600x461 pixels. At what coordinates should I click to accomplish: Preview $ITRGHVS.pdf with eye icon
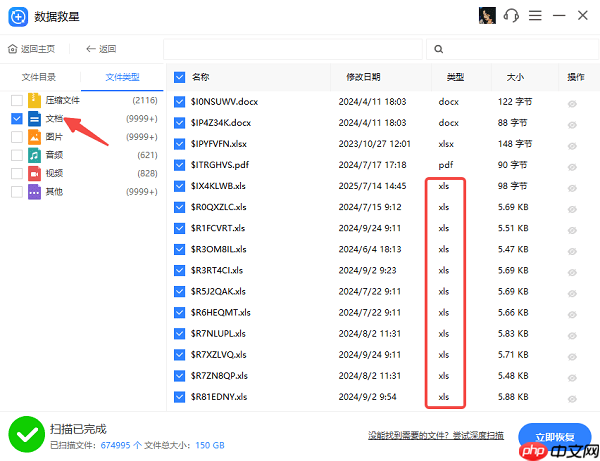click(572, 167)
